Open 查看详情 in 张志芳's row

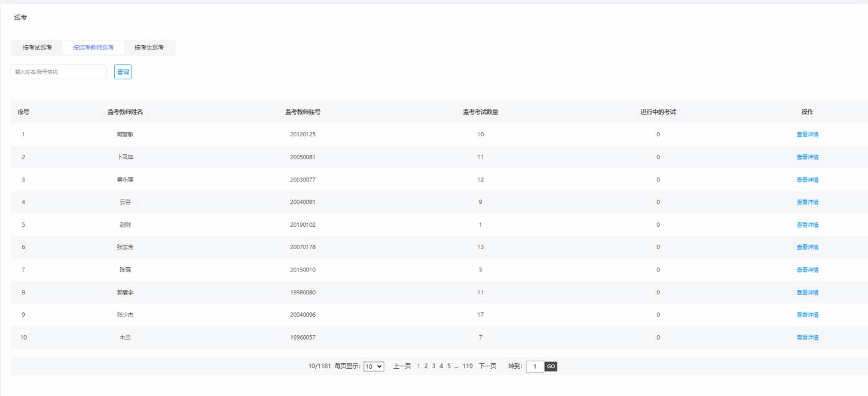point(807,247)
